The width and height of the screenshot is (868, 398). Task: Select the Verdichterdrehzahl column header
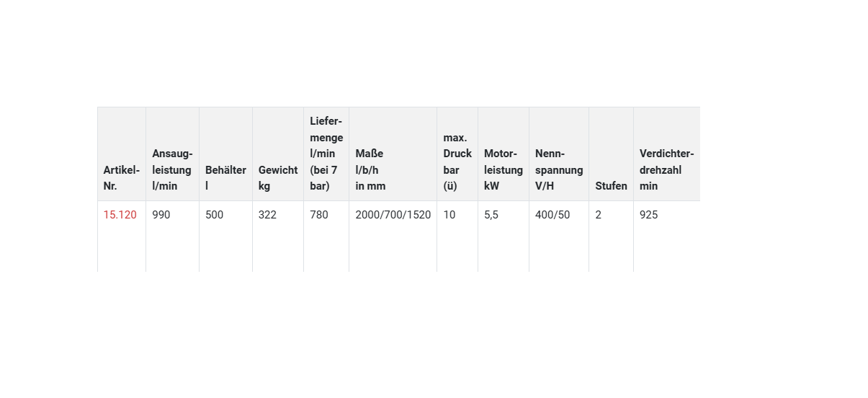(666, 170)
